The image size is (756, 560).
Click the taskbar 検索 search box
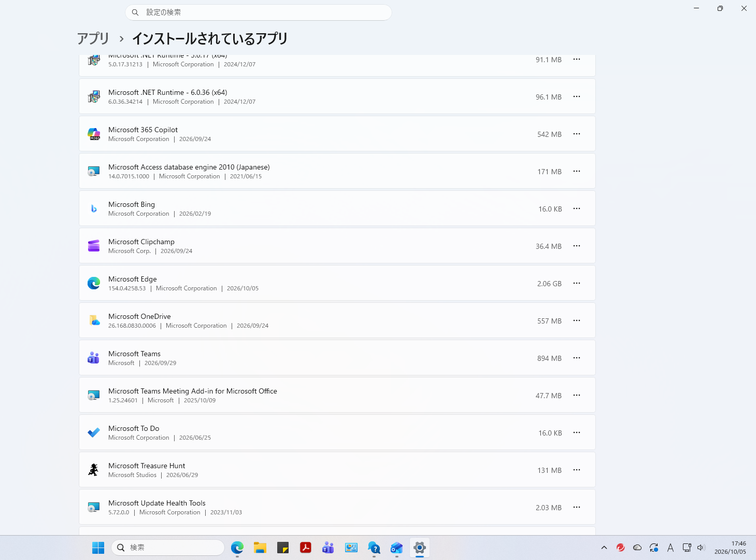pos(168,548)
